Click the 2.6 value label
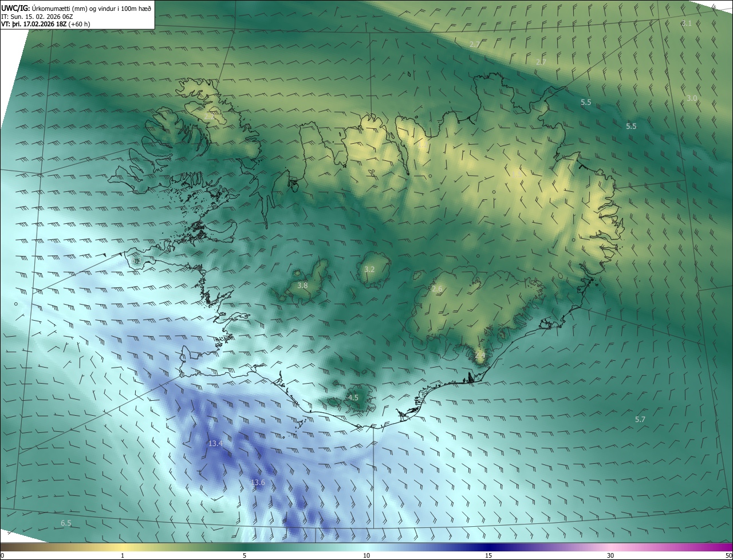This screenshot has width=733, height=560. point(437,289)
